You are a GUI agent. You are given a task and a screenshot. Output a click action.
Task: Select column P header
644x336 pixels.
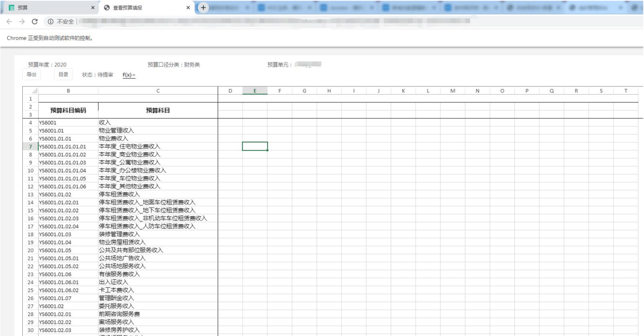pos(527,91)
